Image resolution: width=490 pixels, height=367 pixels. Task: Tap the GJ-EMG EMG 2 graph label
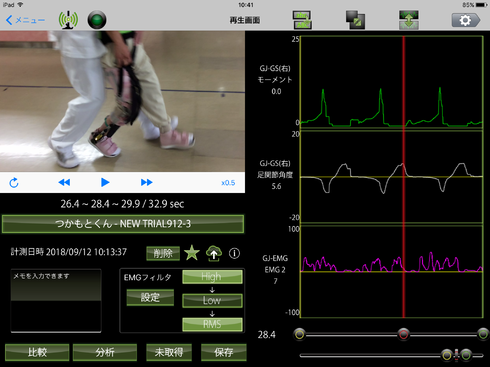click(x=275, y=270)
